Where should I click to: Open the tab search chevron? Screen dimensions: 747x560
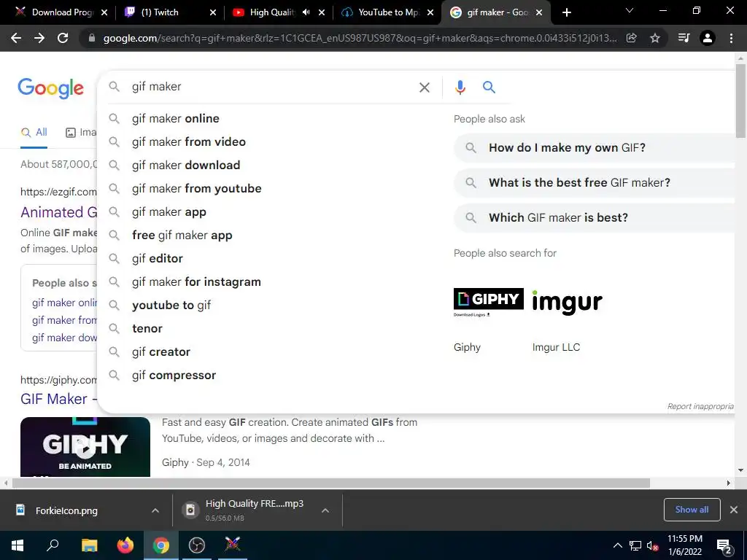[x=630, y=10]
